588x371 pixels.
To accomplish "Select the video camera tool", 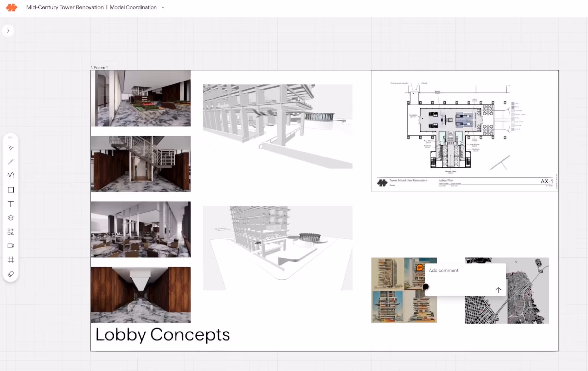I will [11, 246].
